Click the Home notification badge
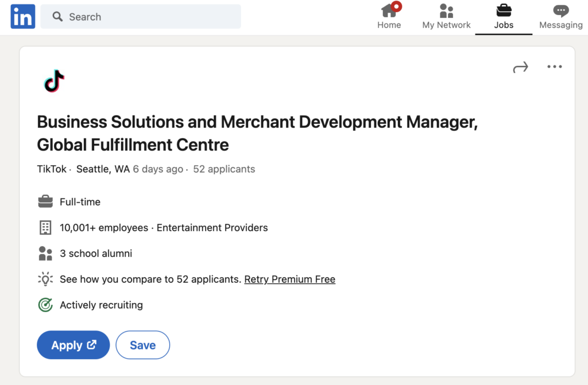 pos(396,6)
